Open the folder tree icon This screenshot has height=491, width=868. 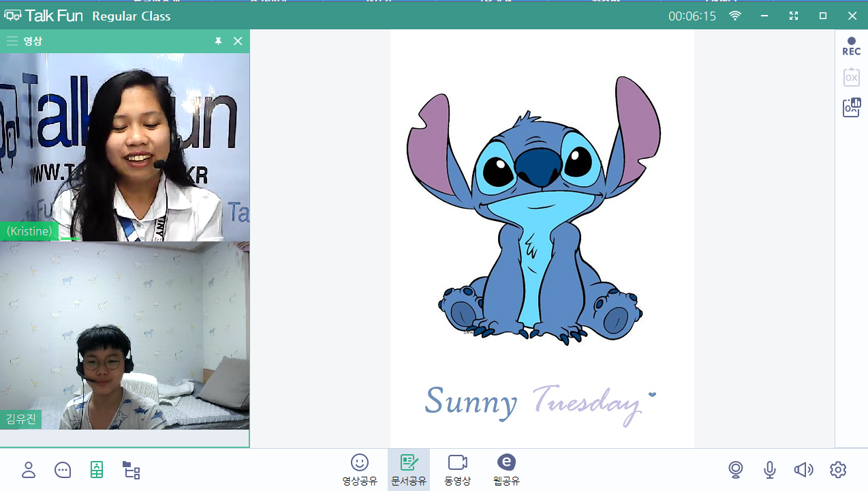[x=131, y=470]
